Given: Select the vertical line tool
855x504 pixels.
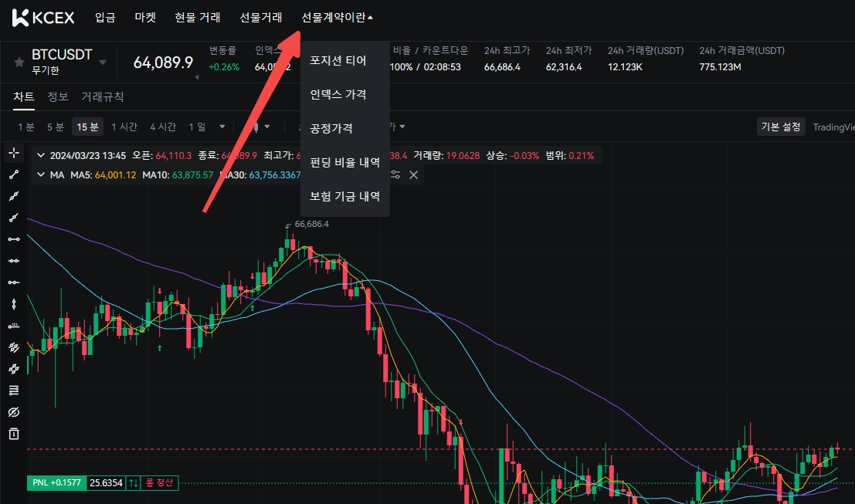Looking at the screenshot, I should 14,304.
